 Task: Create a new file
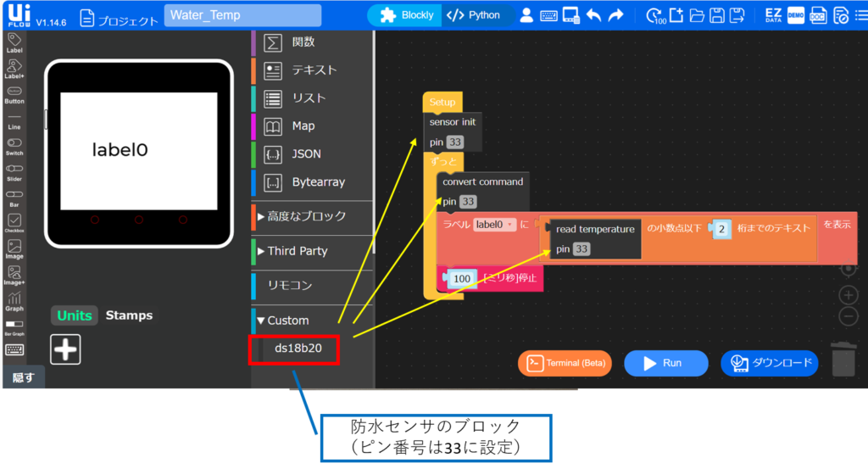676,15
